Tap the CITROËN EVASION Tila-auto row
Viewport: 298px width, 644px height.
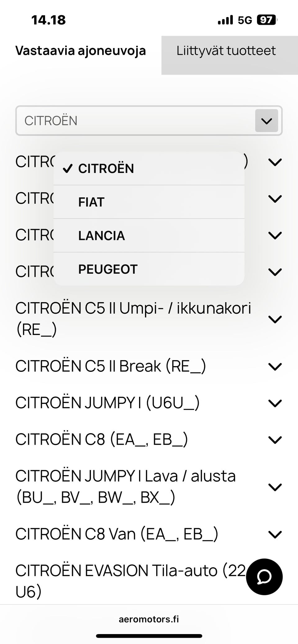click(124, 581)
